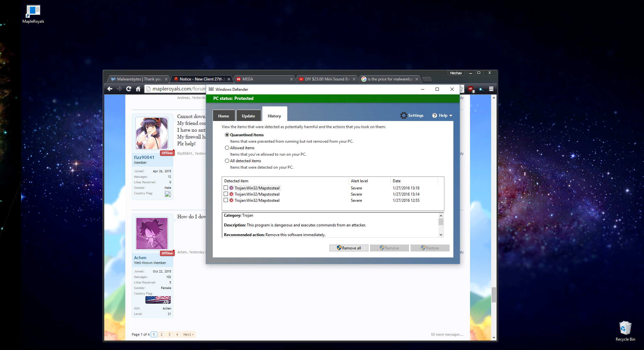Click the Restore button
The width and height of the screenshot is (644, 350).
pyautogui.click(x=430, y=248)
